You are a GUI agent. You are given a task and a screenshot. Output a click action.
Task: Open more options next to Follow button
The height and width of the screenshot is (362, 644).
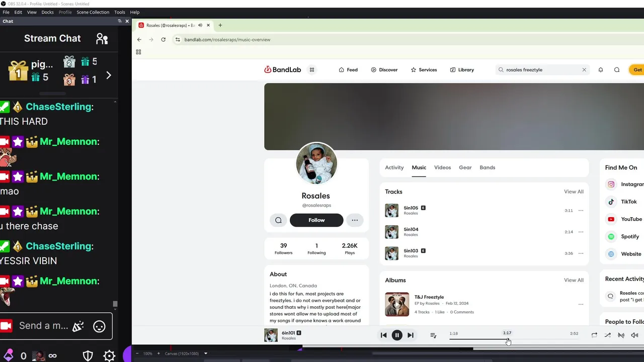point(355,220)
